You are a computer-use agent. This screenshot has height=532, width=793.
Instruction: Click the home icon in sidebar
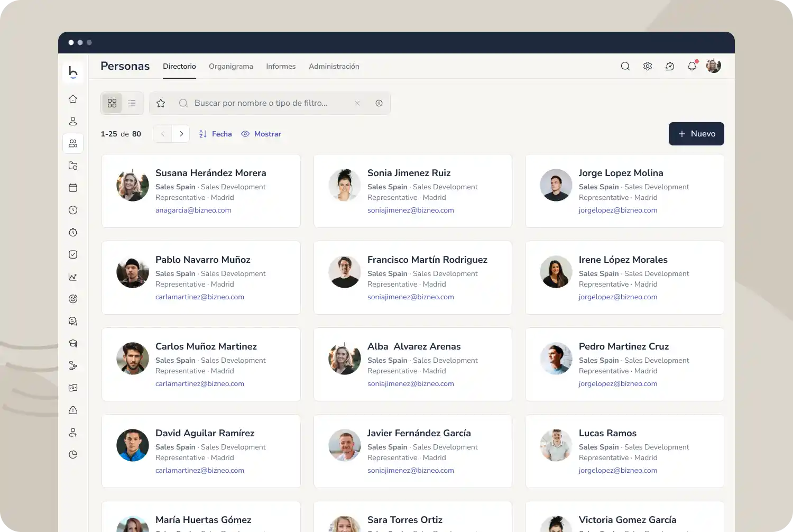pyautogui.click(x=73, y=99)
